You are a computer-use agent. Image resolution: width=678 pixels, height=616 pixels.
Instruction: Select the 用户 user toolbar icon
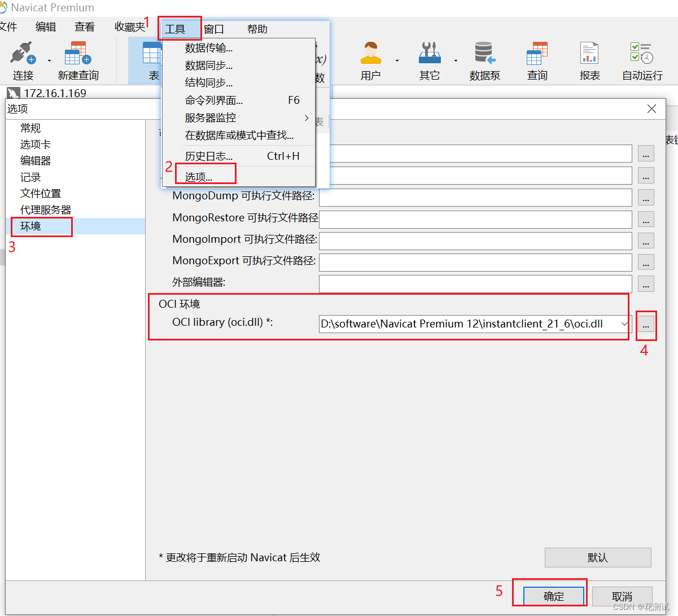(371, 53)
